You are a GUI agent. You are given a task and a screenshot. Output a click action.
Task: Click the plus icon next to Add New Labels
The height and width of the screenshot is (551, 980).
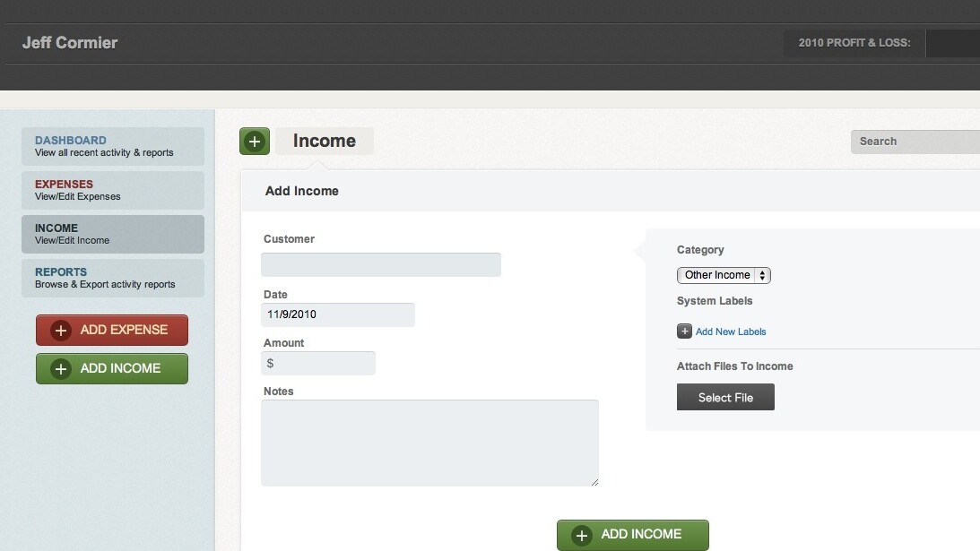[684, 331]
